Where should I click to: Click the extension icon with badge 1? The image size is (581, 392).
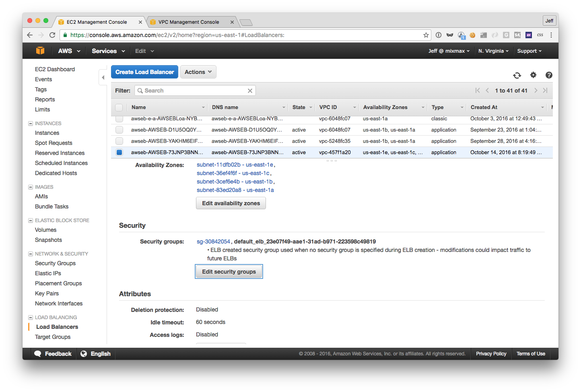(461, 35)
